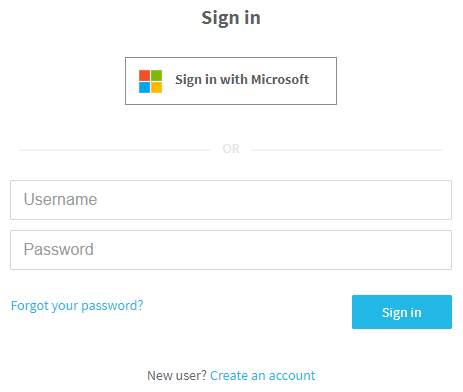Screen dimensions: 463x392
Task: Focus the Username input field
Action: click(231, 200)
